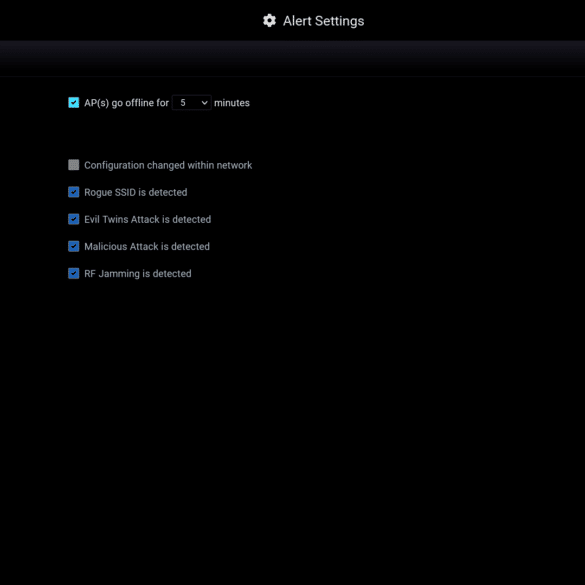Click 'RF Jamming is detected' label
Screen dimensions: 585x585
click(138, 274)
